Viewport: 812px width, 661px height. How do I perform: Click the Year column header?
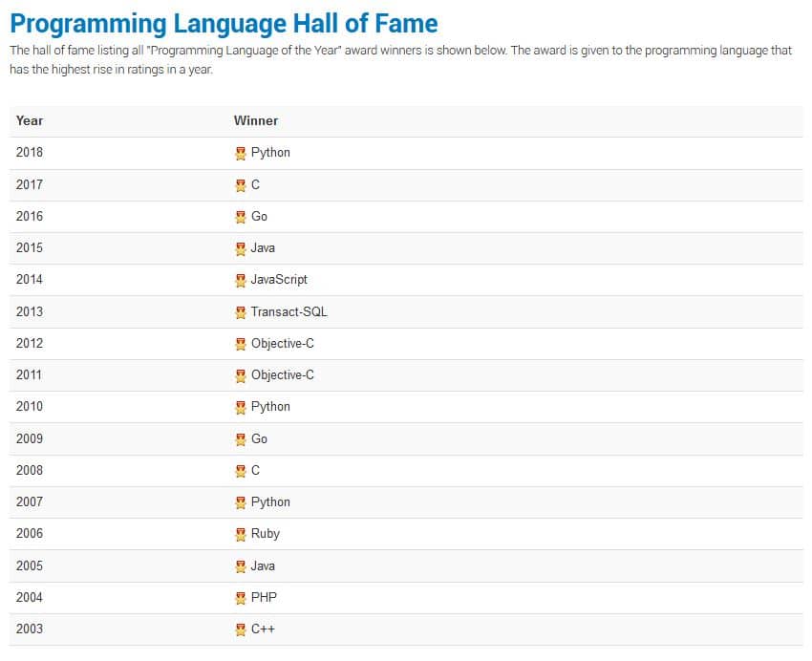click(30, 120)
